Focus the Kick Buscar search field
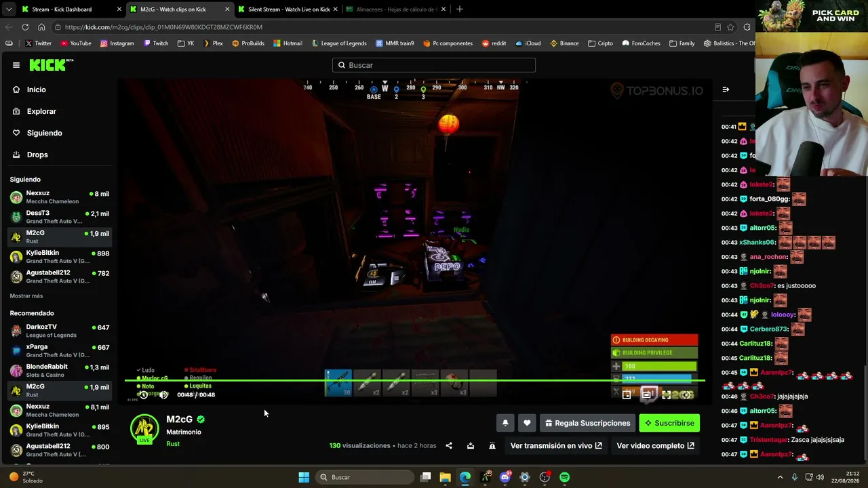Image resolution: width=868 pixels, height=488 pixels. (434, 65)
